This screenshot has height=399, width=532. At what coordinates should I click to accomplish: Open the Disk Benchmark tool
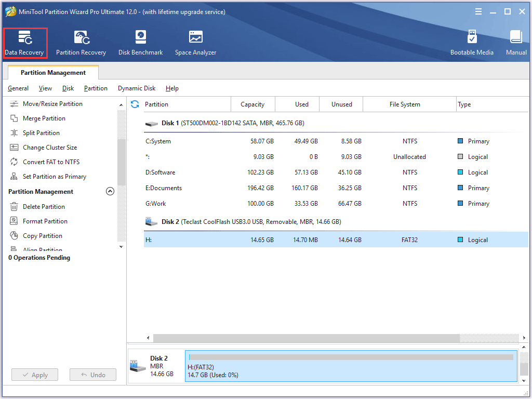140,43
